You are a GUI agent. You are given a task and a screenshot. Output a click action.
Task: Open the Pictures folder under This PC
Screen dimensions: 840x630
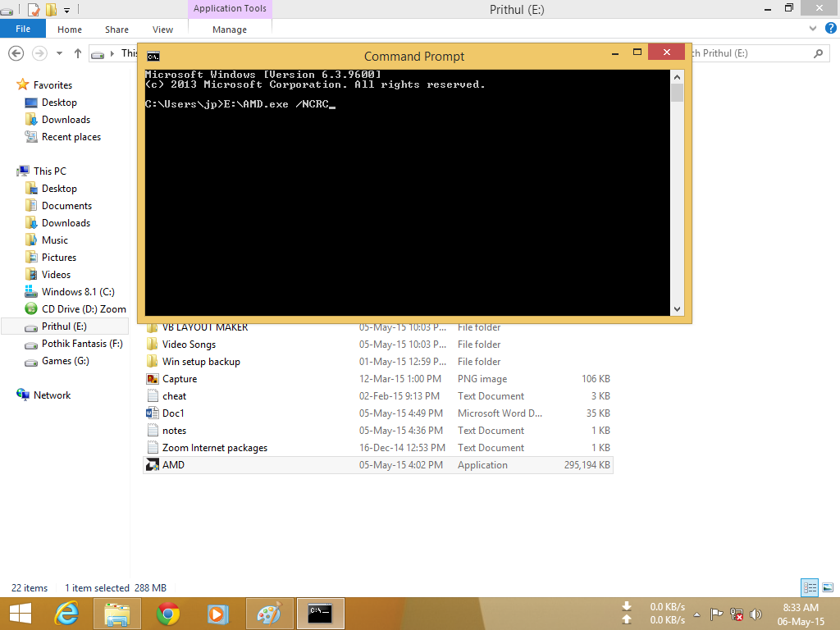(59, 257)
